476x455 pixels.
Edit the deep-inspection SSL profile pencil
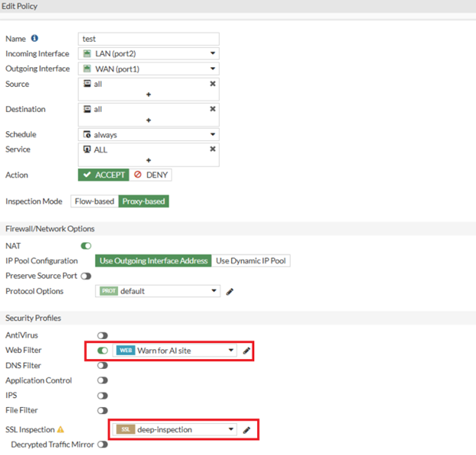coord(246,430)
